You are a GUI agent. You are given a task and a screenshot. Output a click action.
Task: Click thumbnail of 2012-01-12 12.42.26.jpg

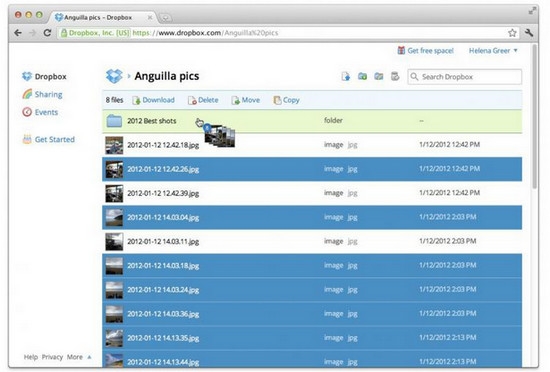114,169
